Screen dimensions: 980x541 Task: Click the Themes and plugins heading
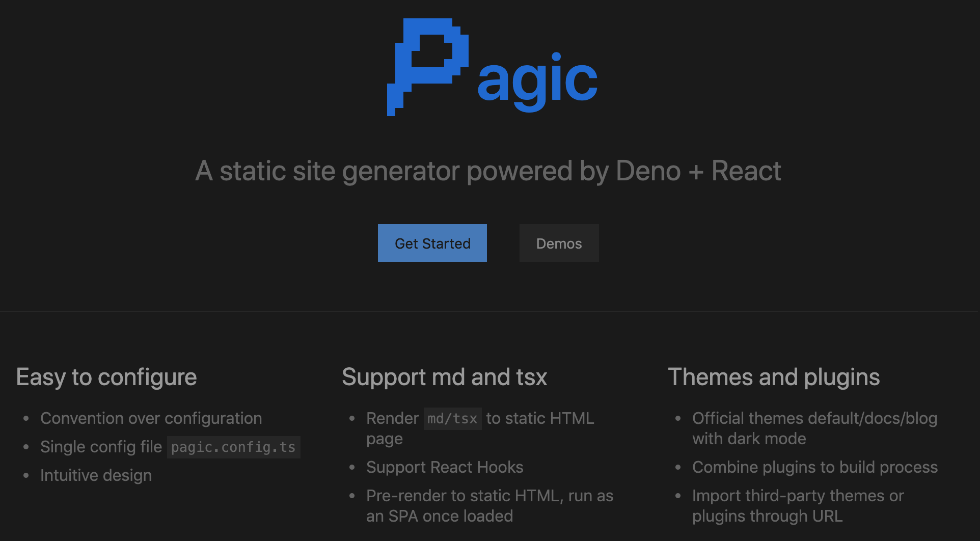coord(774,377)
